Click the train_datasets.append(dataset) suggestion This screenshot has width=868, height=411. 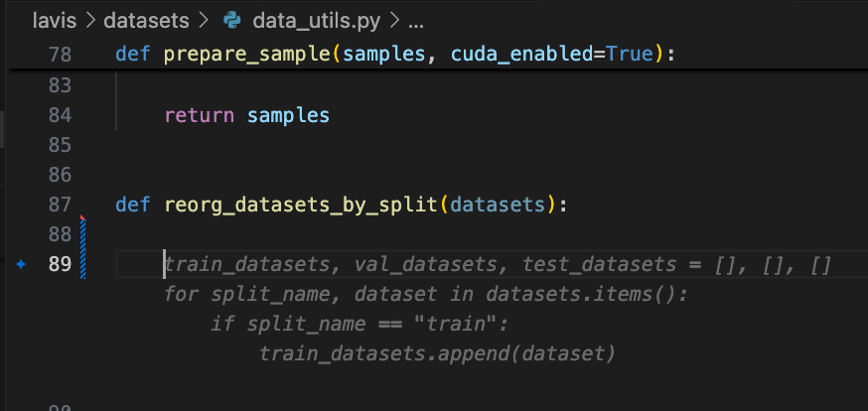pos(437,353)
